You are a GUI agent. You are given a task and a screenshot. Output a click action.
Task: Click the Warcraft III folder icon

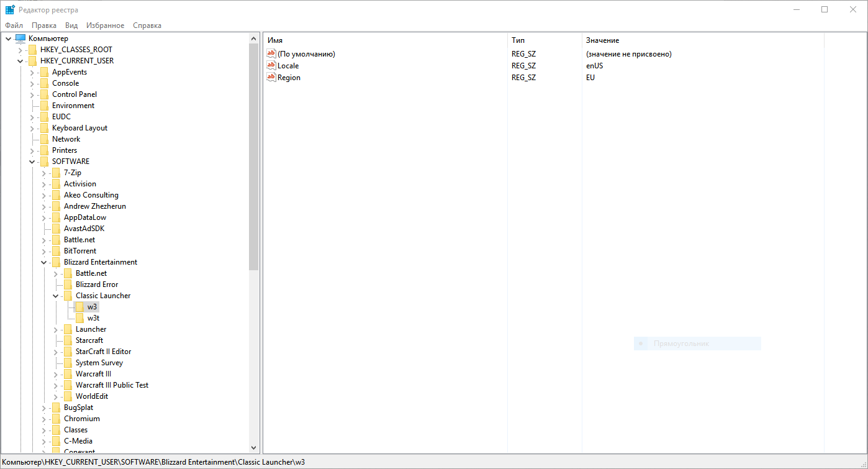point(68,374)
